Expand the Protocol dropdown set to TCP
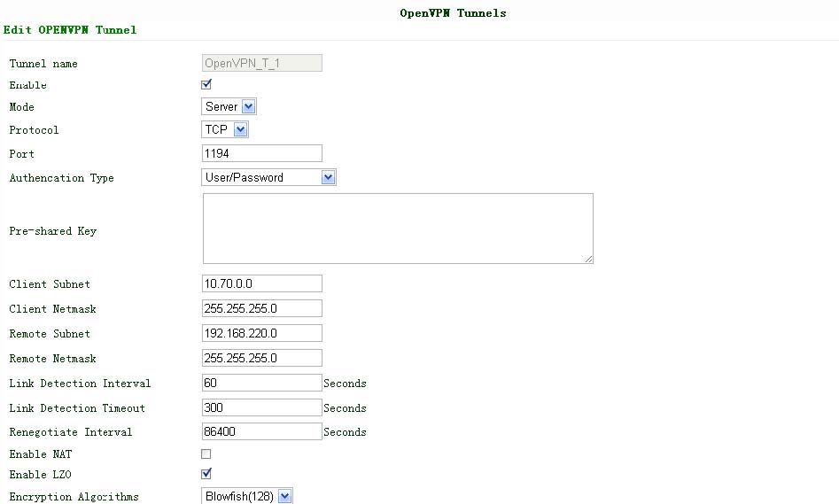The width and height of the screenshot is (839, 504). tap(225, 130)
